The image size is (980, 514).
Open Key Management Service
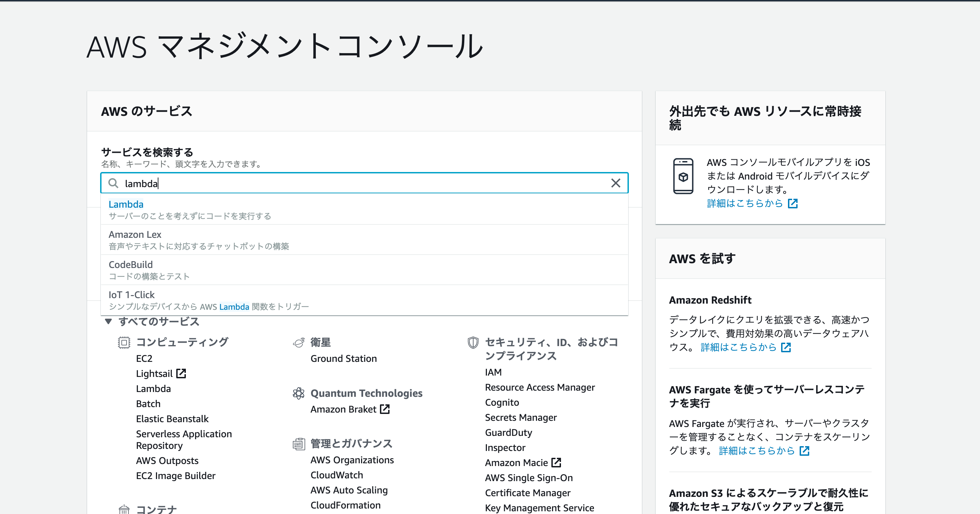pos(539,508)
